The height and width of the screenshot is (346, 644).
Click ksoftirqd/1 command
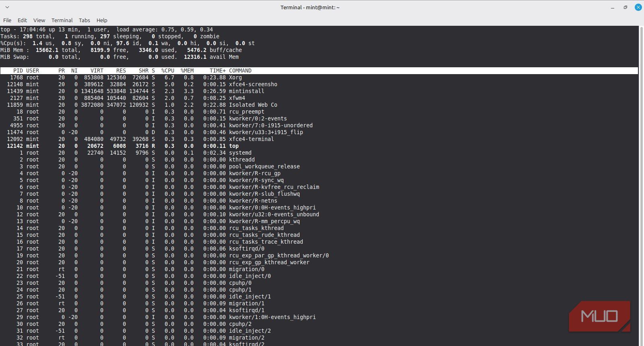coord(247,310)
